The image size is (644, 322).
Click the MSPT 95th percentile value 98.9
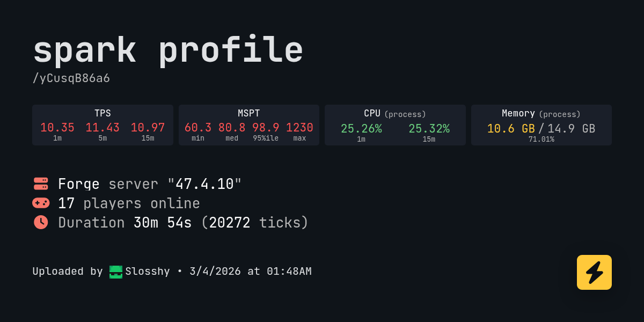tap(266, 128)
